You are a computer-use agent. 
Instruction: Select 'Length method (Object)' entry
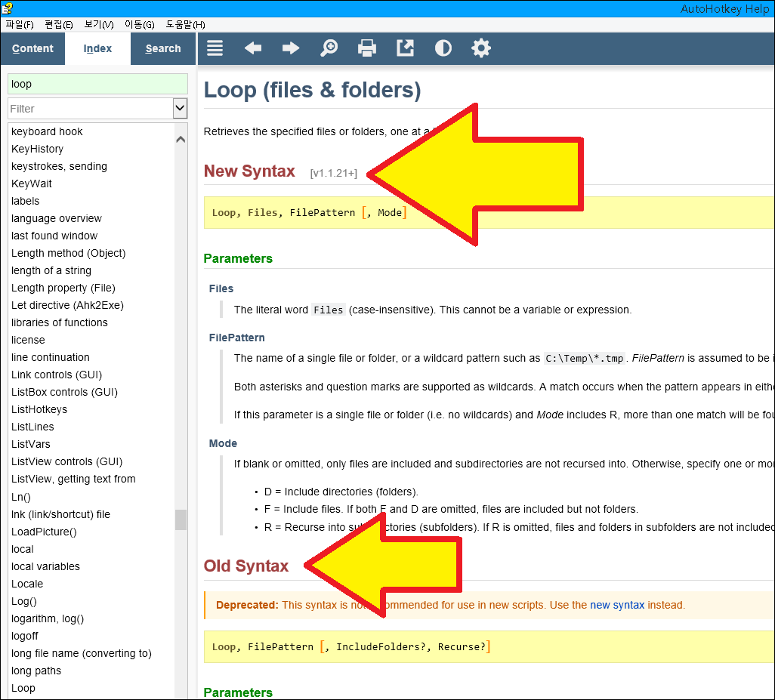tap(68, 253)
